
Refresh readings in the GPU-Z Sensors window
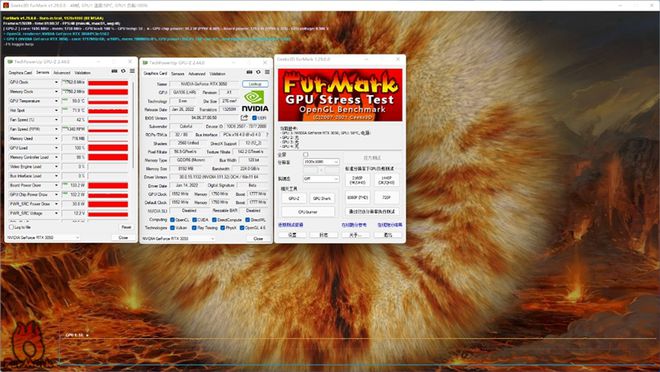click(123, 71)
